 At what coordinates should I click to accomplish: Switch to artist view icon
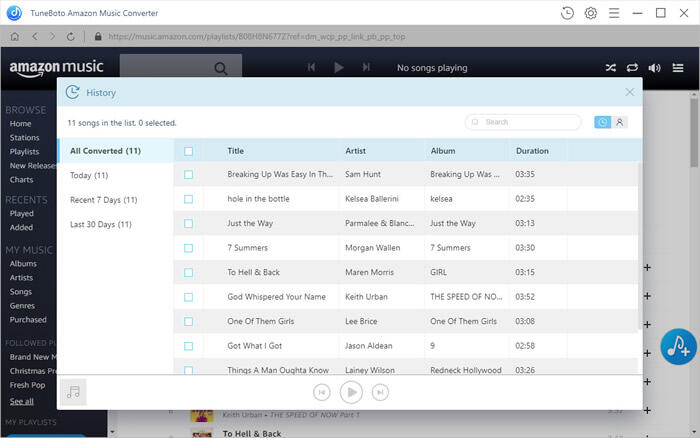tap(619, 122)
